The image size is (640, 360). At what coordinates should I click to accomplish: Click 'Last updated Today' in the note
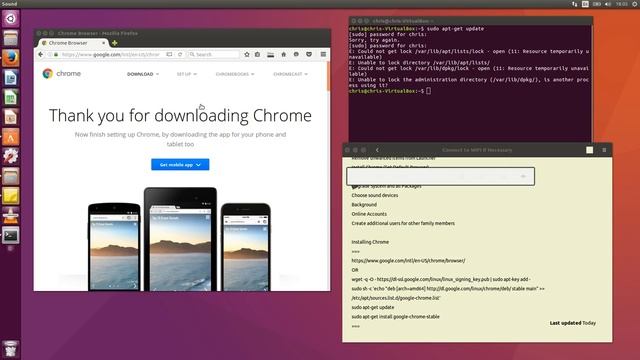pos(573,323)
